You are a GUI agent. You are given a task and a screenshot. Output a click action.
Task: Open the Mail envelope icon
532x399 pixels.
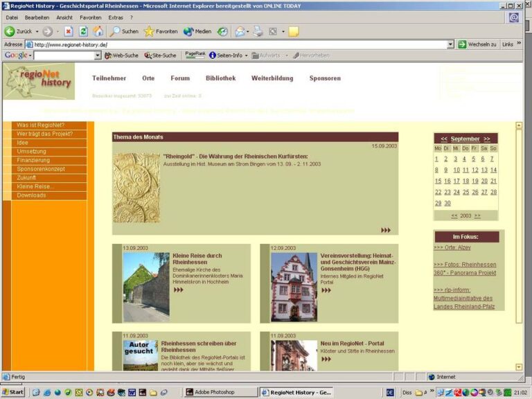click(240, 32)
